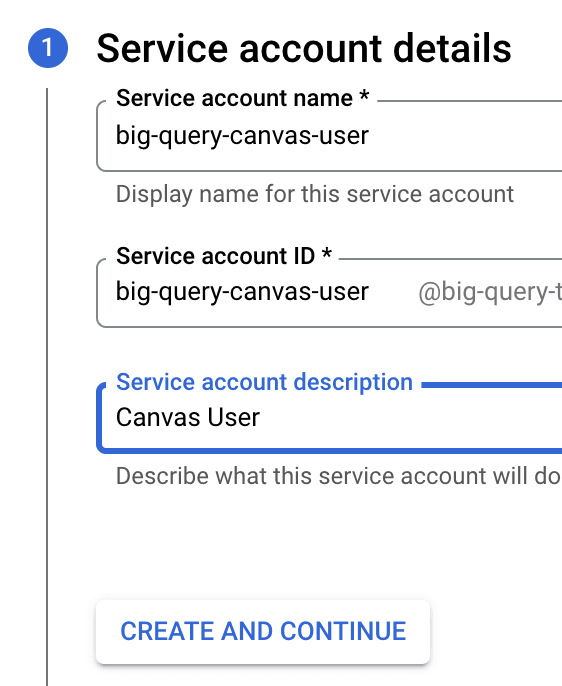Click the CREATE AND CONTINUE button
562x686 pixels.
(x=263, y=632)
